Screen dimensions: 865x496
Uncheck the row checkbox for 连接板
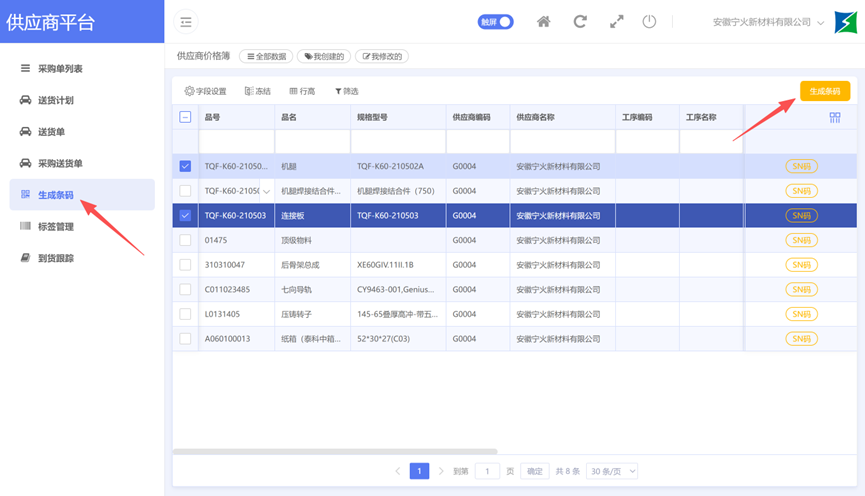185,215
